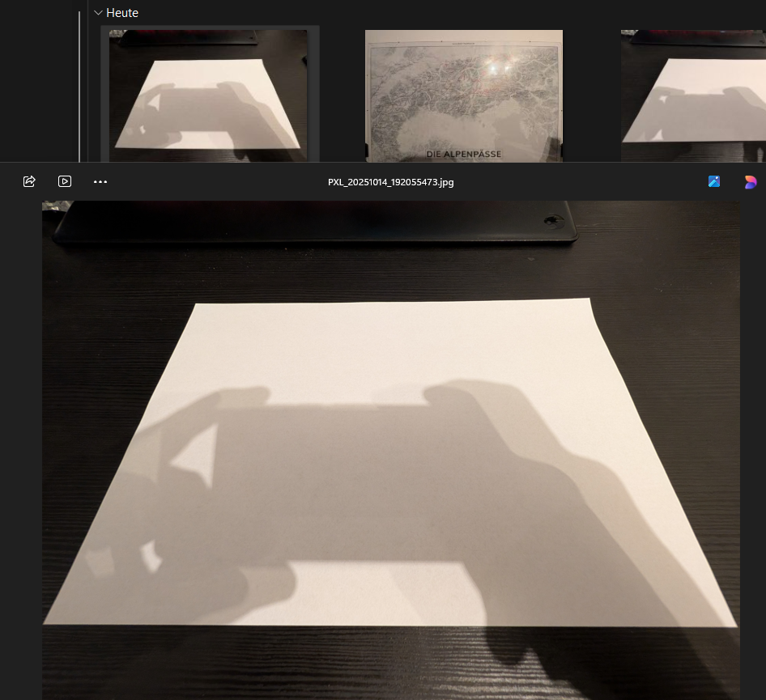Select the third thumbnail on the right
Image resolution: width=766 pixels, height=700 pixels.
coord(692,95)
